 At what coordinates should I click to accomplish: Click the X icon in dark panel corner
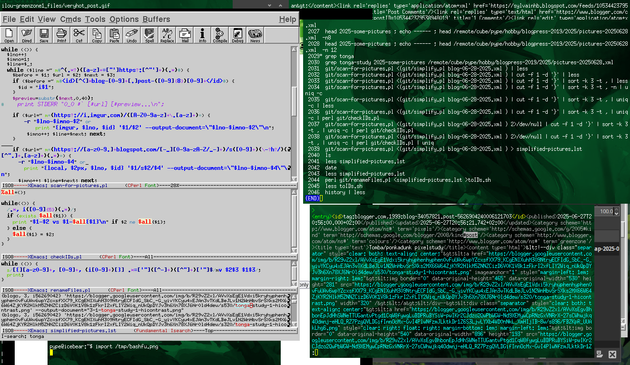click(x=612, y=354)
